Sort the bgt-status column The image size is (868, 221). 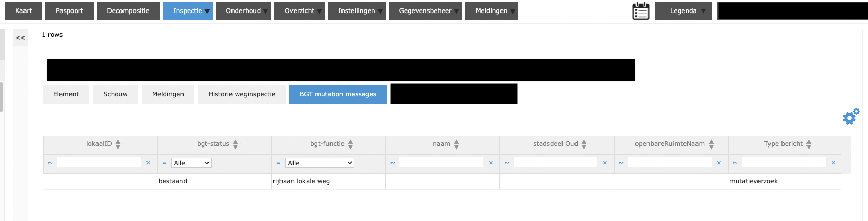tap(236, 144)
